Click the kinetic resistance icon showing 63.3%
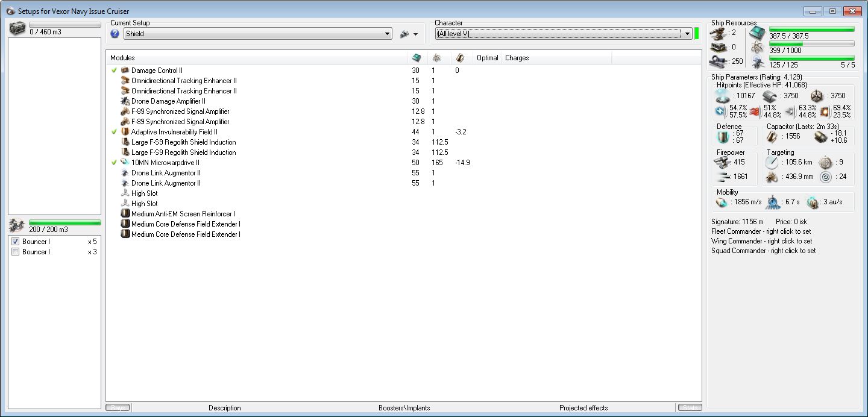The image size is (868, 417). pyautogui.click(x=790, y=111)
